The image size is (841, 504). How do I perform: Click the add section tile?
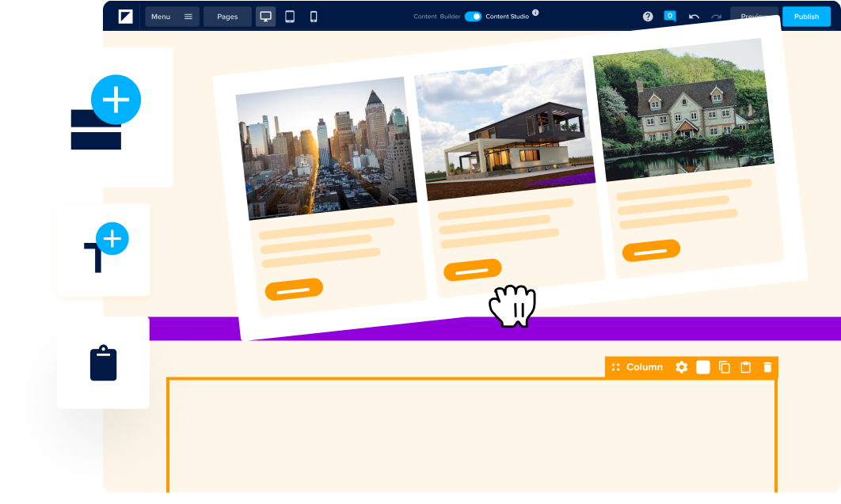103,117
